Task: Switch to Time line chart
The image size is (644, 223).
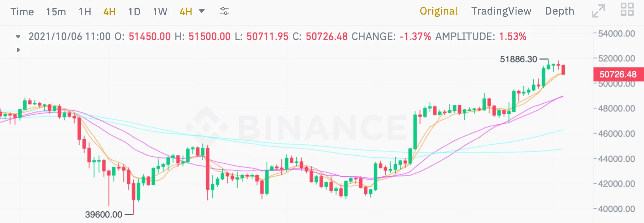Action: click(x=22, y=12)
